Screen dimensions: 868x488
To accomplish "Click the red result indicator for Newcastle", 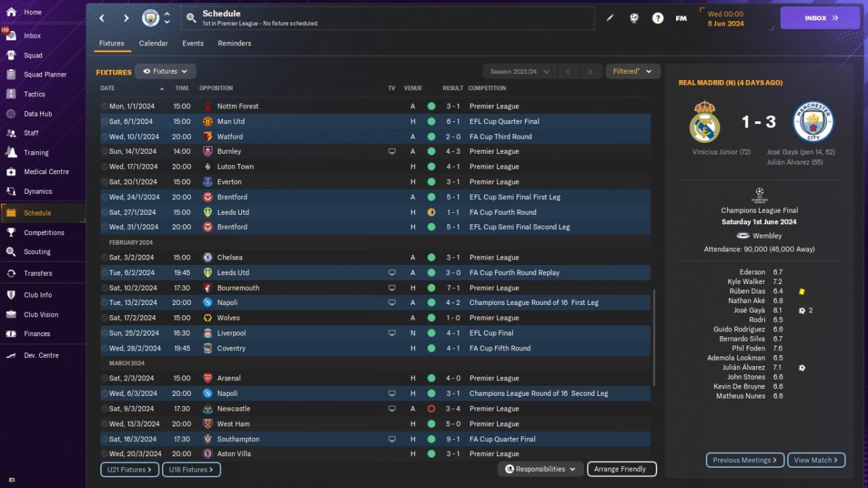I will click(431, 409).
